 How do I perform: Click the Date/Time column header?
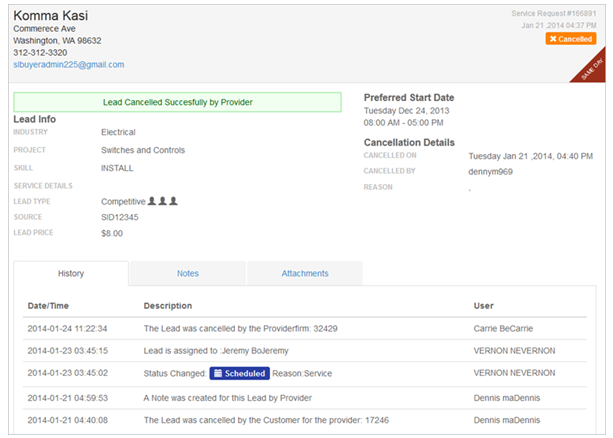[49, 305]
